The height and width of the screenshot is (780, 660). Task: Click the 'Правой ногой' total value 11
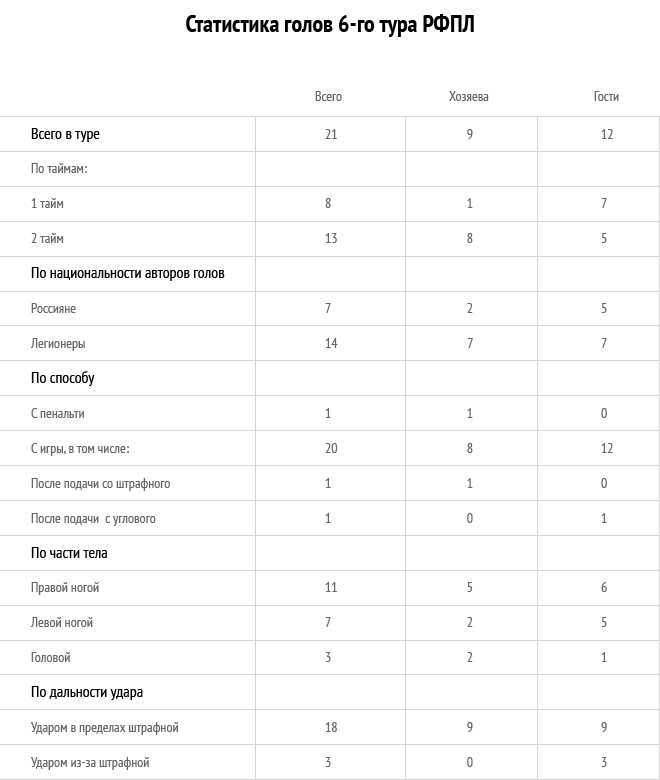point(331,587)
